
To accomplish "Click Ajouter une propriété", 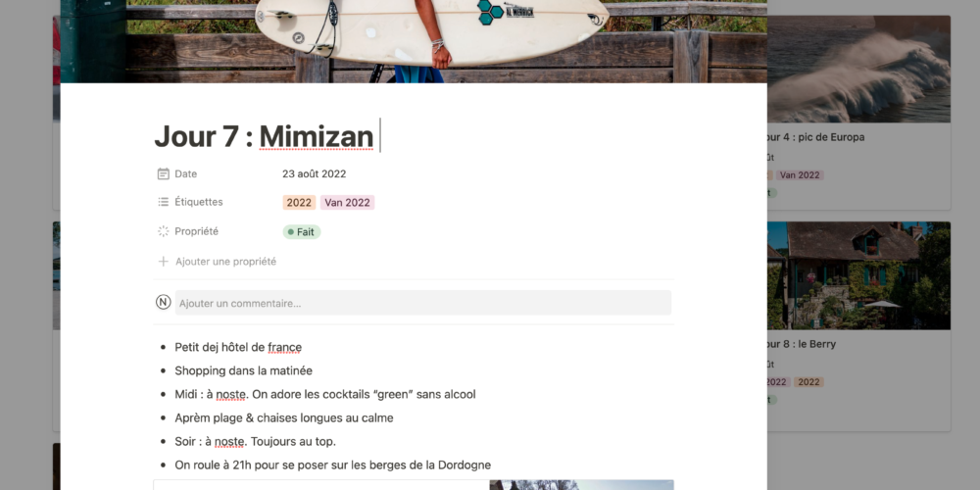I will coord(225,262).
